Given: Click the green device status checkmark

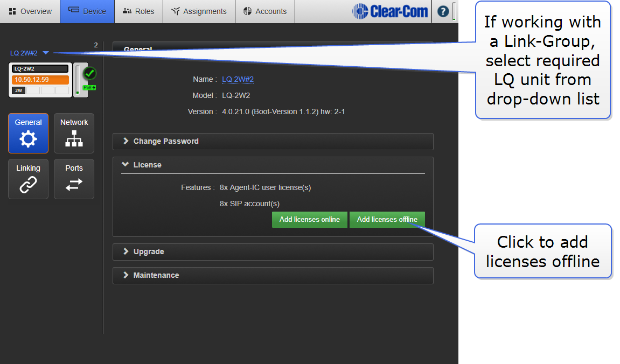Looking at the screenshot, I should pos(89,73).
